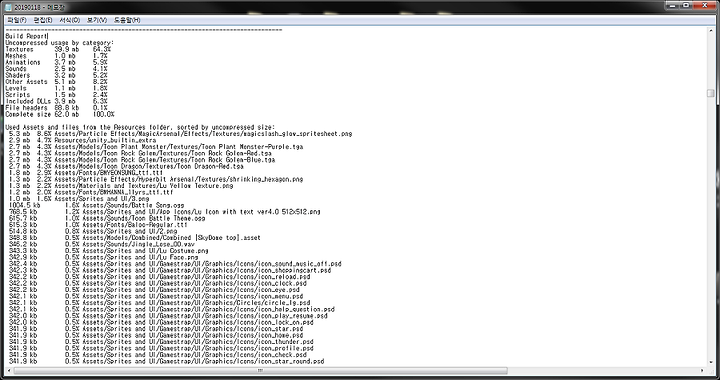Click the icon_play_resume.psd line
The width and height of the screenshot is (720, 380).
pos(168,316)
